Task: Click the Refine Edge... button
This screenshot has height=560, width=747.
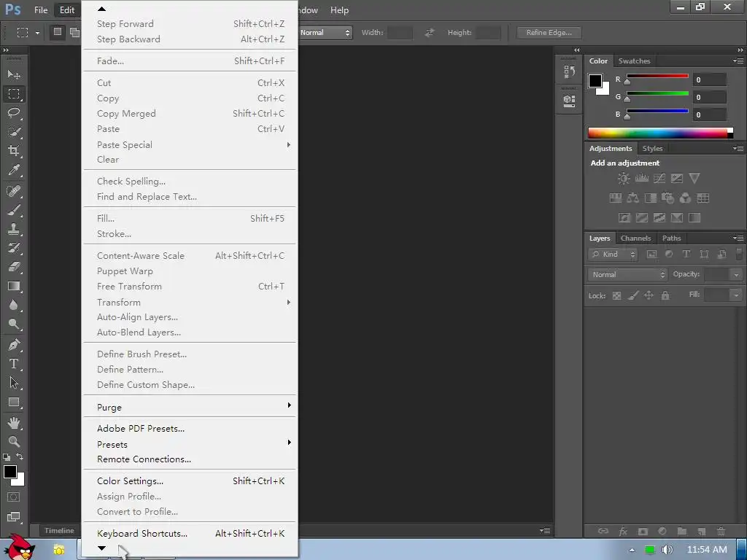Action: (549, 32)
